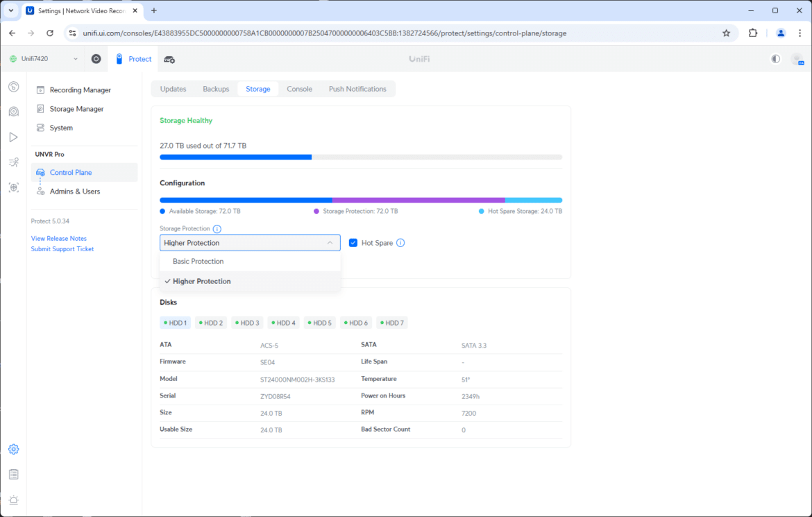Open the system log icon in the left rail
The image size is (812, 517).
(14, 474)
